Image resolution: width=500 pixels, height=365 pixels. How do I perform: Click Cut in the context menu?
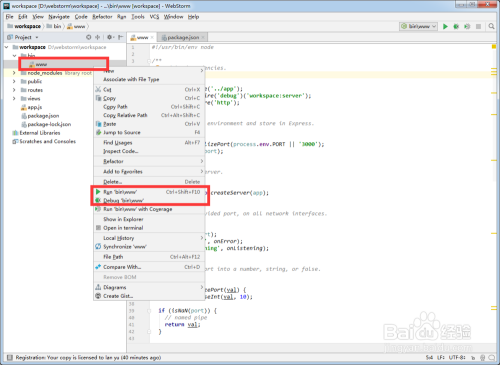(149, 89)
